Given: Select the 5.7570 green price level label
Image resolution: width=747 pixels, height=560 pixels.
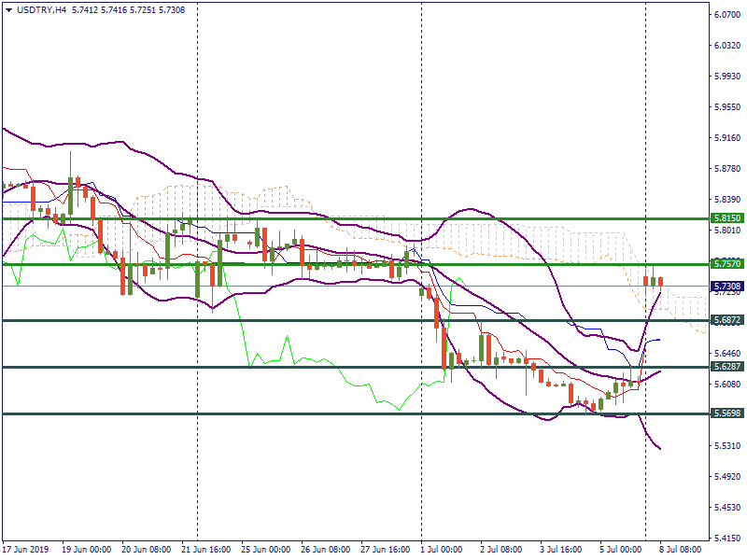Looking at the screenshot, I should (726, 264).
